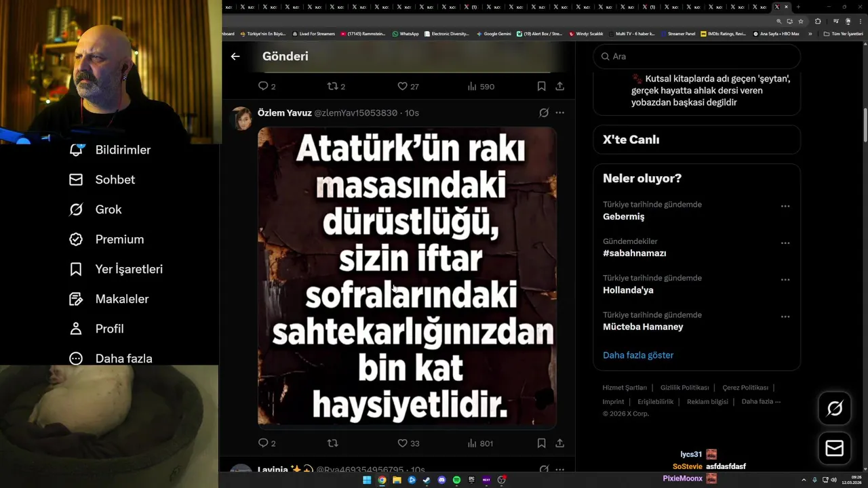Click reply icon on top post with 2 replies
This screenshot has width=868, height=488.
coord(264,86)
